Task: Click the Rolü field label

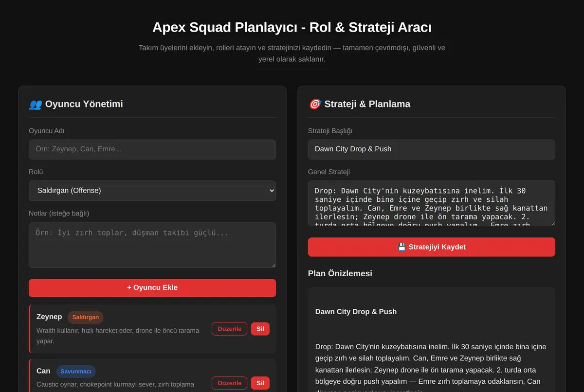Action: [x=36, y=172]
